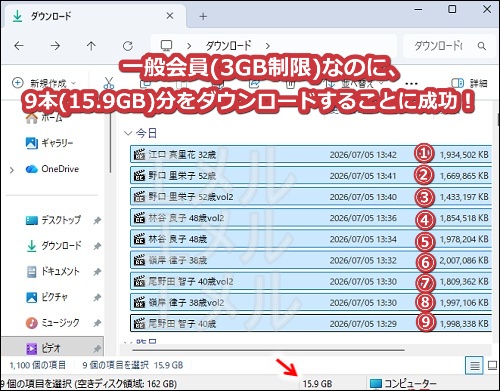Select the file 野口 里栄子 52歳vol2

pyautogui.click(x=311, y=197)
